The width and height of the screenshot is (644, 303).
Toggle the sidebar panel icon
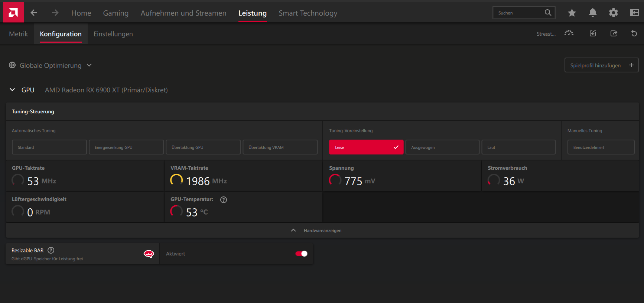[634, 13]
